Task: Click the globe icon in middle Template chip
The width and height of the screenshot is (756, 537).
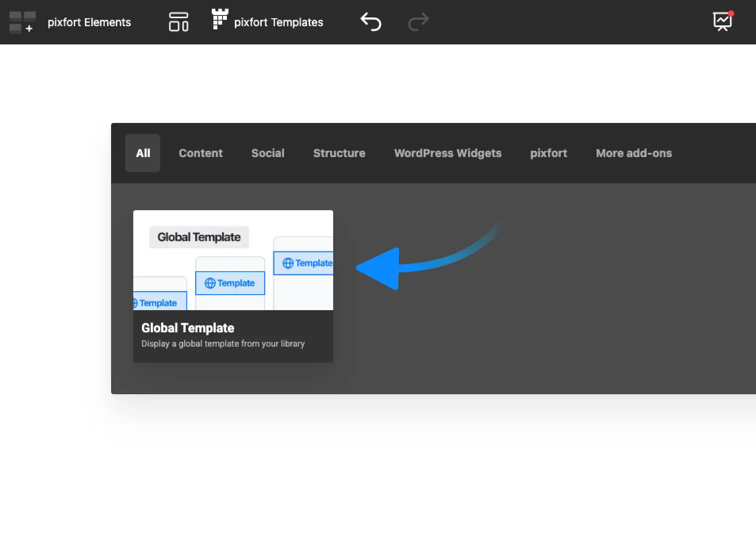Action: pyautogui.click(x=210, y=283)
